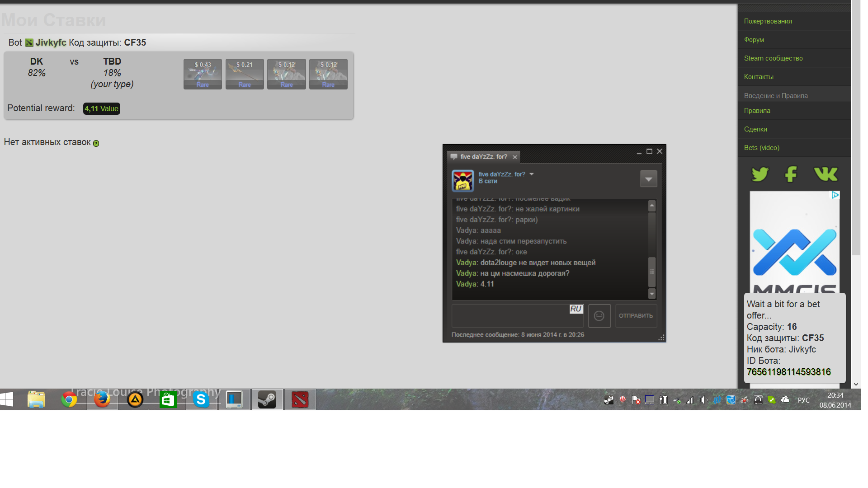Image resolution: width=868 pixels, height=488 pixels.
Task: Click the help question mark icon
Action: click(x=96, y=143)
